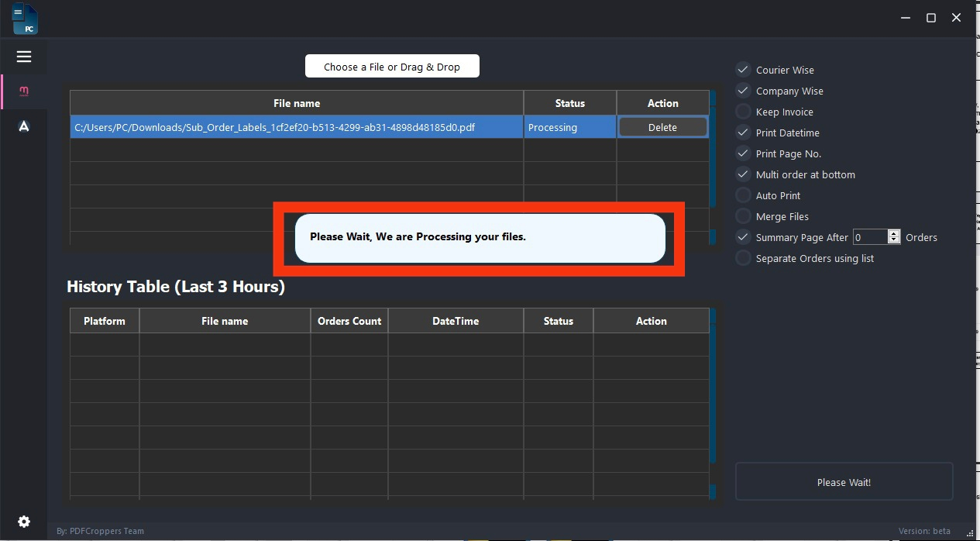Click the Choose a File or Drag & Drop button
980x541 pixels.
[x=392, y=67]
